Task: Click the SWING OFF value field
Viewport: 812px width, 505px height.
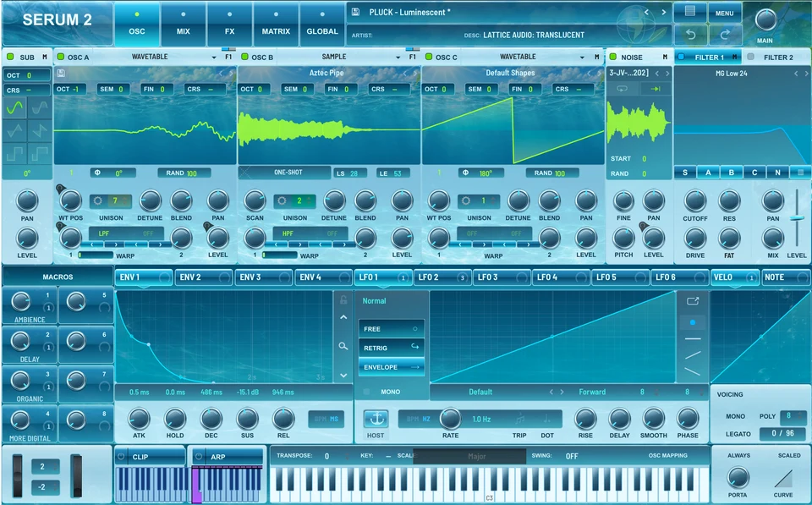Action: point(571,456)
